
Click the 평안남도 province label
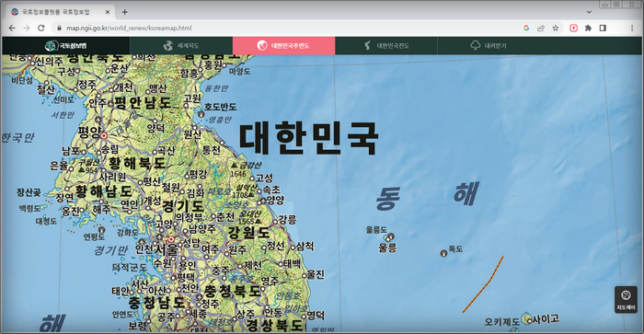[143, 102]
